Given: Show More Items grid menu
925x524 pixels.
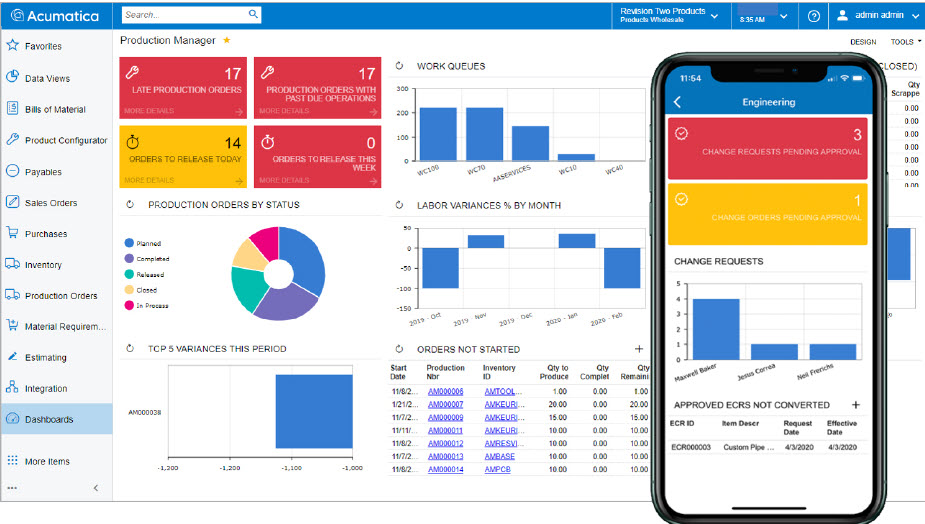Looking at the screenshot, I should click(38, 461).
